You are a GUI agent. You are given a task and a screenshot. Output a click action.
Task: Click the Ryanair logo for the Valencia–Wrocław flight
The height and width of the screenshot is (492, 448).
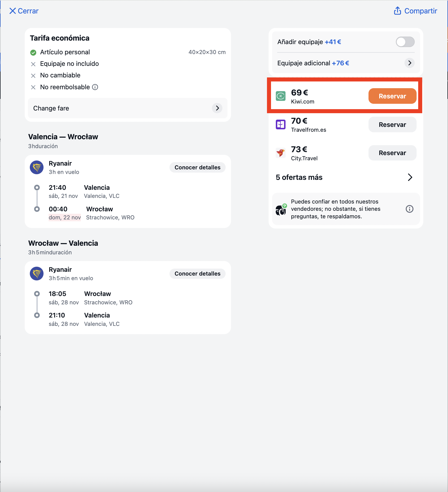(37, 167)
